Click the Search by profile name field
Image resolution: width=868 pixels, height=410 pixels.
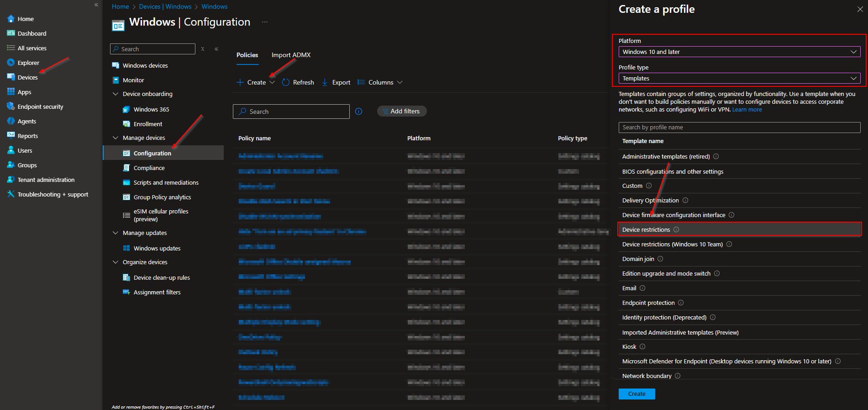(739, 128)
